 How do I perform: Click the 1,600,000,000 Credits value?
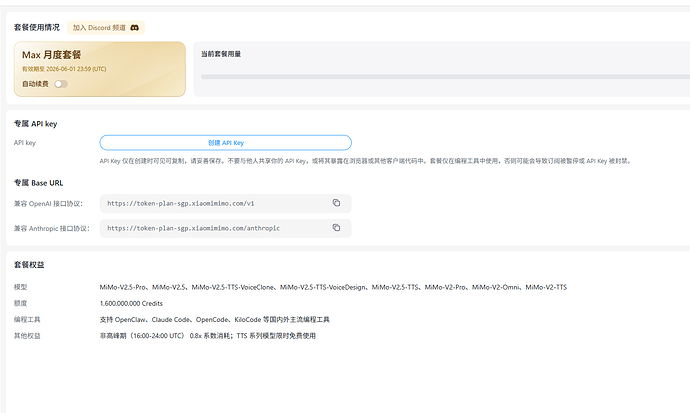click(x=131, y=303)
